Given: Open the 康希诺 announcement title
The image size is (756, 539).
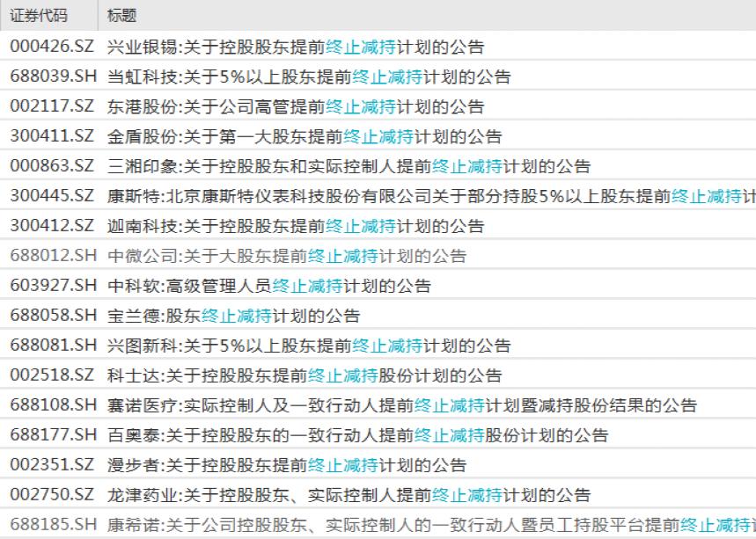Looking at the screenshot, I should pos(431,525).
